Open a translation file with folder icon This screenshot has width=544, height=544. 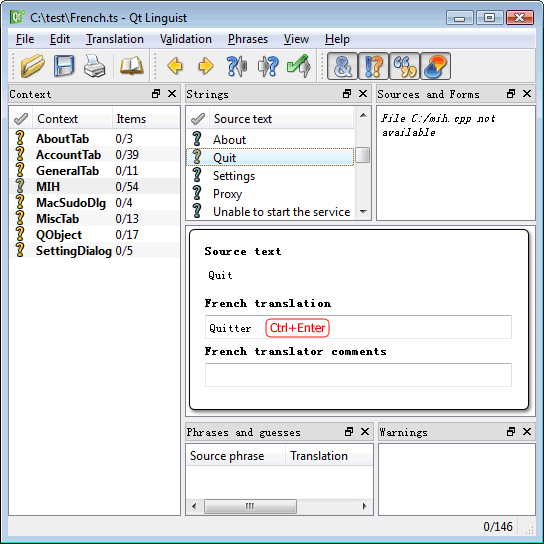click(32, 66)
